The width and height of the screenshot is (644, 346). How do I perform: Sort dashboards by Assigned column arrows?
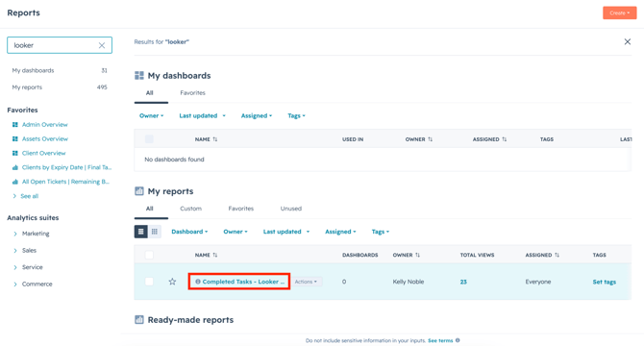(x=504, y=139)
